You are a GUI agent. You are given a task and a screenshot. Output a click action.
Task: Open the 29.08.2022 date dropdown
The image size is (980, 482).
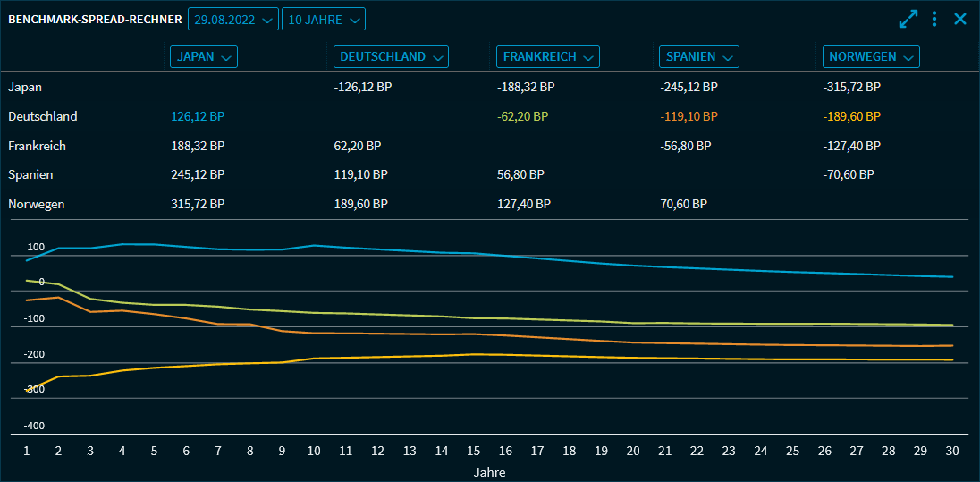[232, 19]
